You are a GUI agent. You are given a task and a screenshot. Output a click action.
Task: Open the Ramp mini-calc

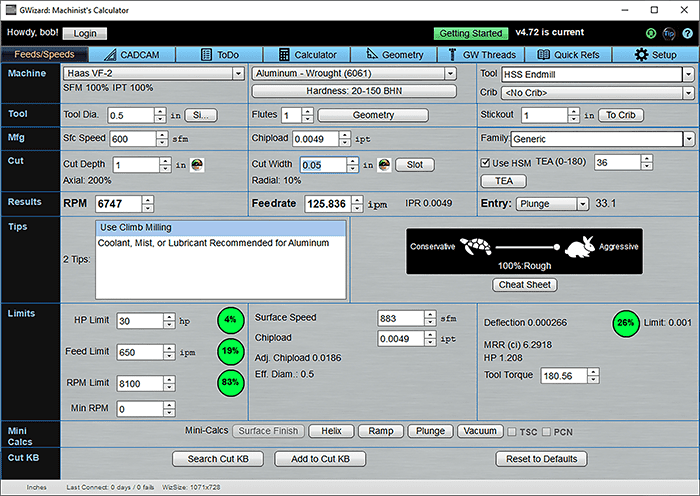click(381, 431)
